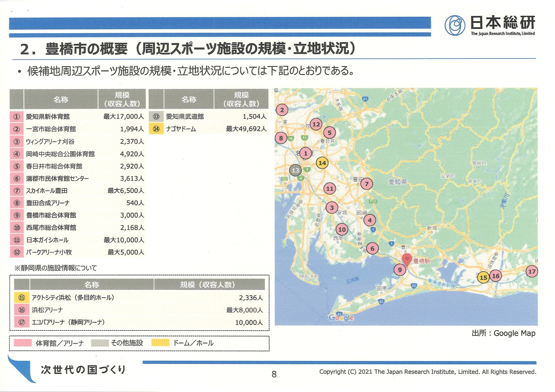Image resolution: width=555 pixels, height=392 pixels.
Task: Click the 出所：Google Map source caption
Action: tap(504, 333)
